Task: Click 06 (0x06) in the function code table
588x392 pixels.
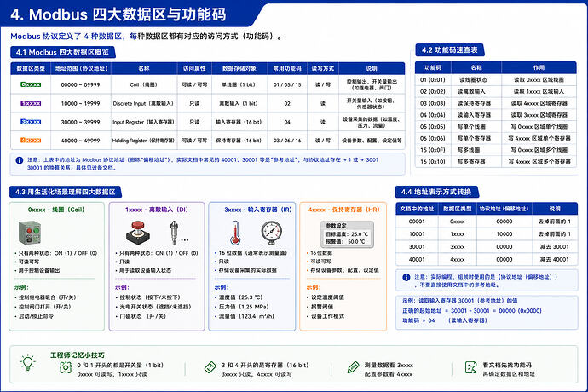Action: click(432, 138)
